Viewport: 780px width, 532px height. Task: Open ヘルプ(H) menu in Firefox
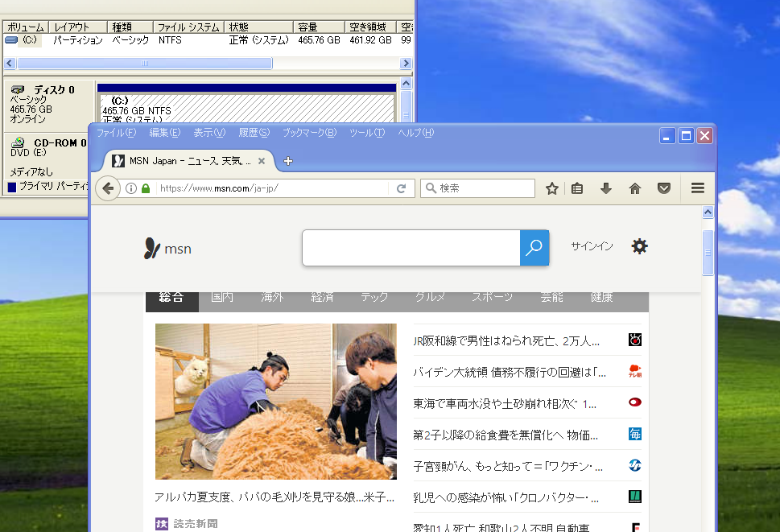tap(416, 133)
